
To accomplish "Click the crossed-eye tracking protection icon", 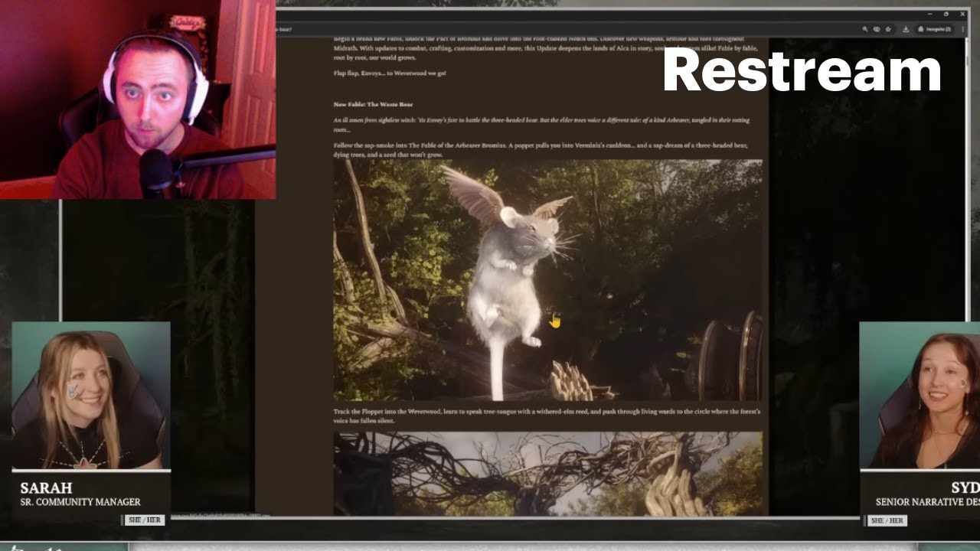I will click(877, 29).
